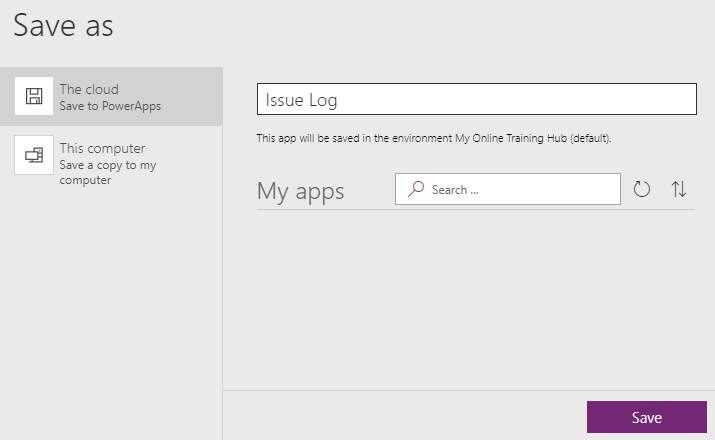The width and height of the screenshot is (715, 440).
Task: Refresh the My apps list
Action: 642,189
